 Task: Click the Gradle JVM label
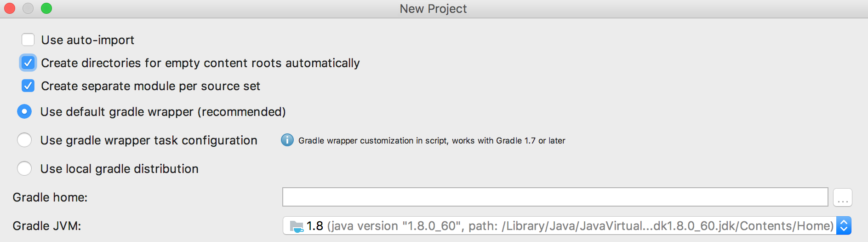[x=47, y=226]
